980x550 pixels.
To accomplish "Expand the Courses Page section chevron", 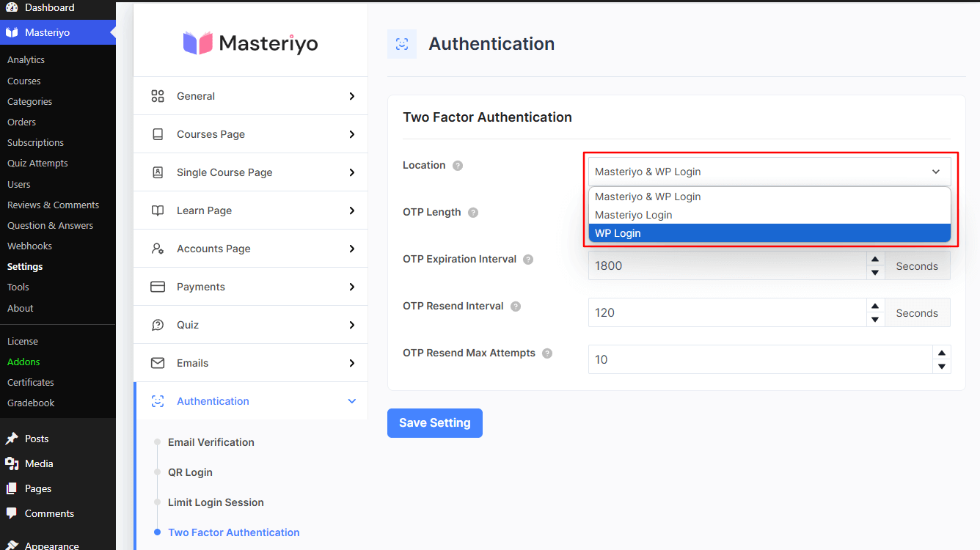I will [352, 134].
